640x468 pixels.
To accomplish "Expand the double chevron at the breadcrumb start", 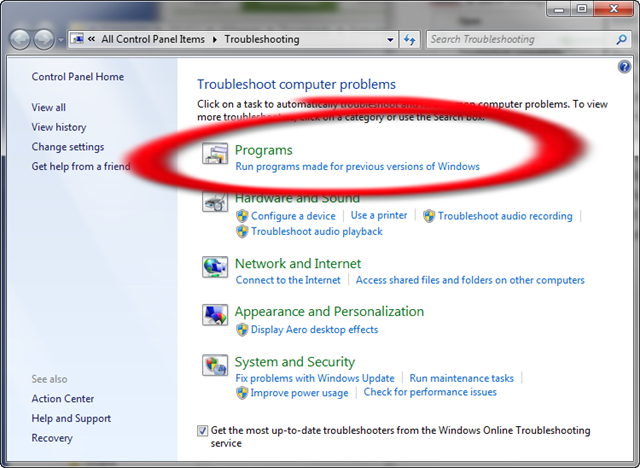I will pos(91,39).
